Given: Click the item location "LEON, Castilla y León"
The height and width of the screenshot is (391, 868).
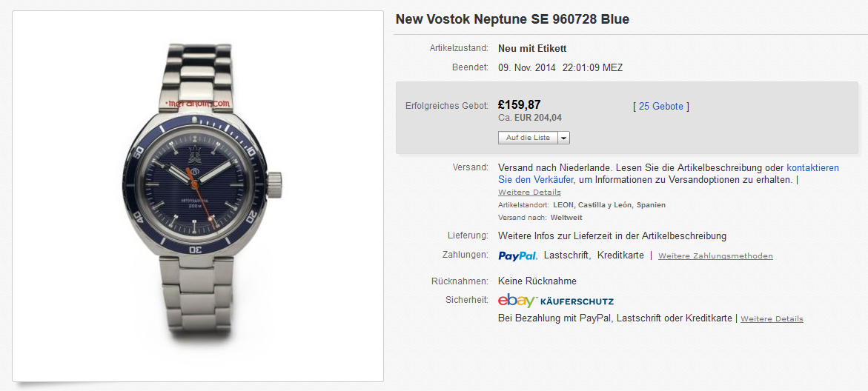Looking at the screenshot, I should point(609,205).
